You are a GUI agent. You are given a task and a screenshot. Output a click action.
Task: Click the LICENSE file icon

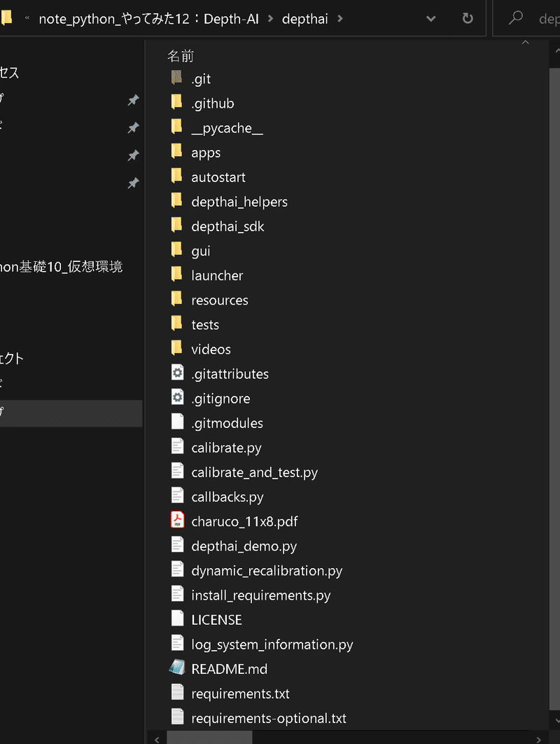(x=177, y=619)
